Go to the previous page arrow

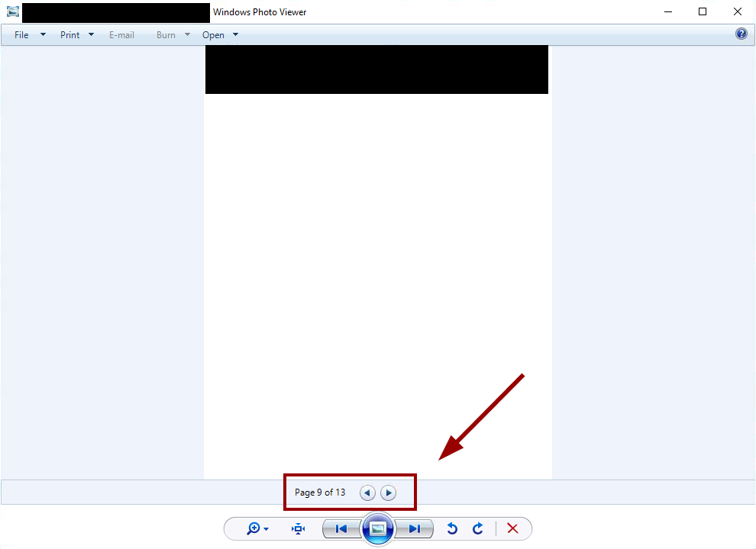[x=367, y=492]
